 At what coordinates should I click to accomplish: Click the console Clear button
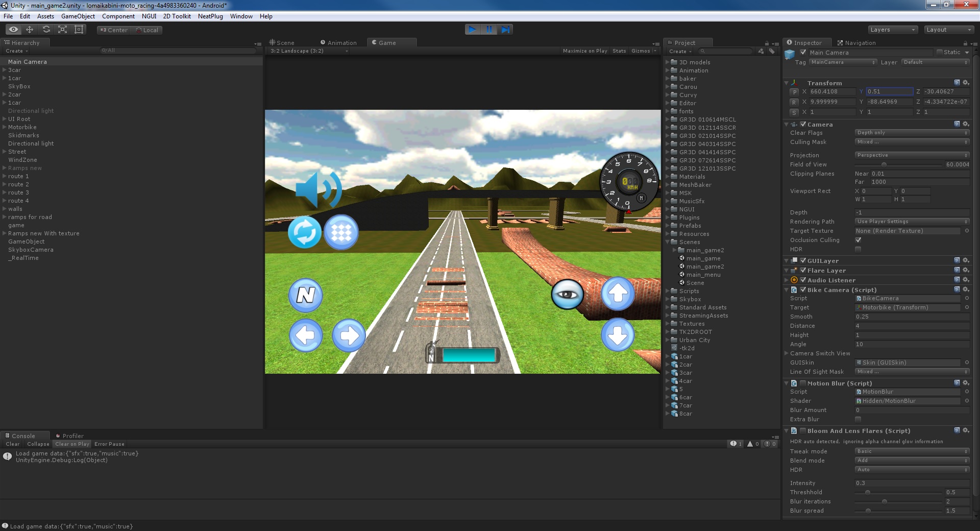(x=13, y=444)
